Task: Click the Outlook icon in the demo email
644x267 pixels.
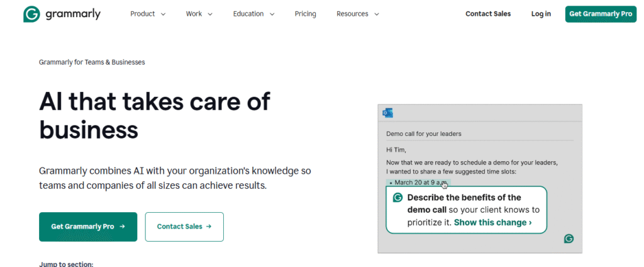Action: pos(388,113)
